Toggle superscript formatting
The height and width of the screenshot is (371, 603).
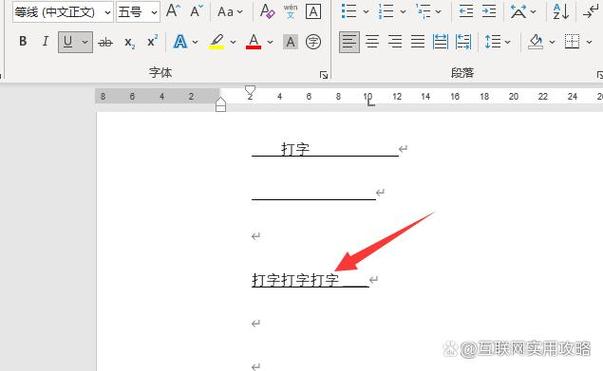coord(152,41)
